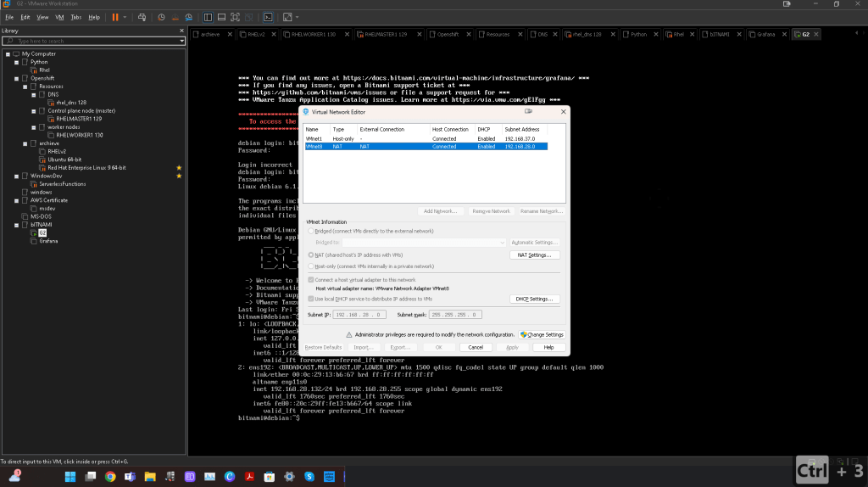Click the Unity mode toolbar icon
This screenshot has width=868, height=487.
(x=248, y=17)
